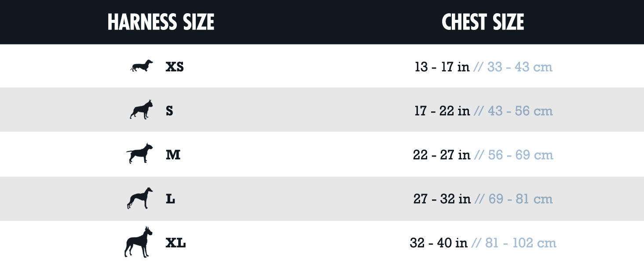Select the L size label

point(170,199)
